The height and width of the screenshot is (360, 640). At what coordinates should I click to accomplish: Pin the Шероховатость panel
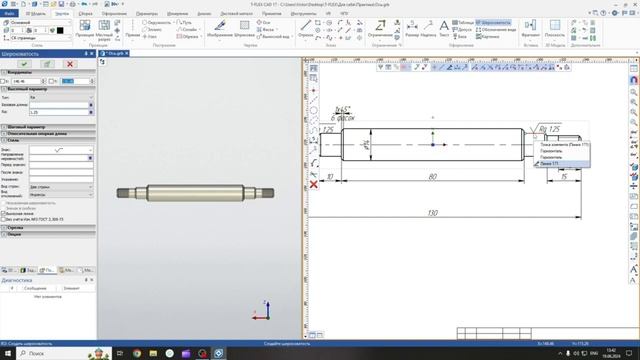pos(86,53)
